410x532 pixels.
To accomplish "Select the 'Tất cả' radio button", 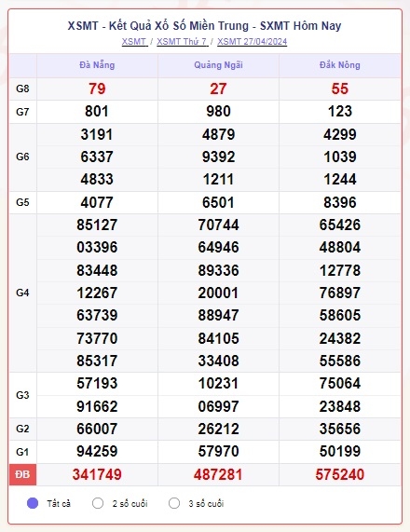I will (33, 503).
